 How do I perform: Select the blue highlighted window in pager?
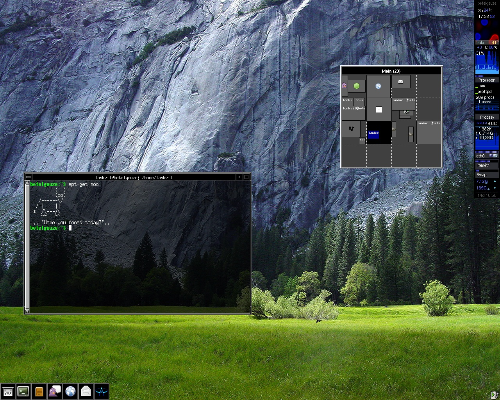pos(374,134)
